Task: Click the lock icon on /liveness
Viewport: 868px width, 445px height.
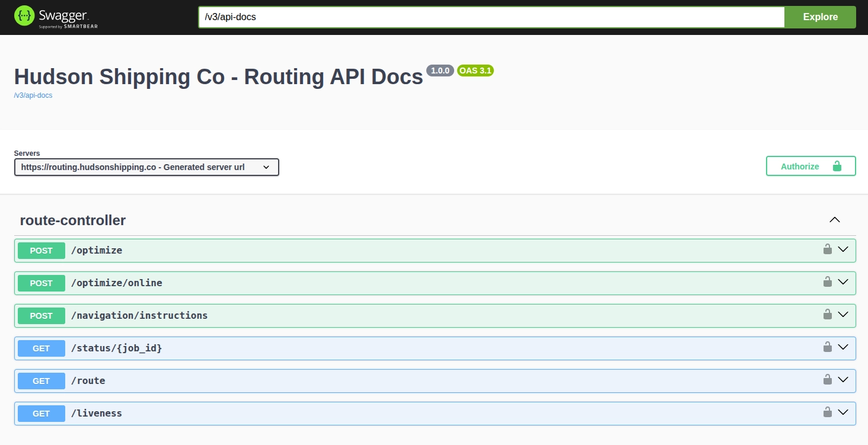Action: click(x=828, y=413)
